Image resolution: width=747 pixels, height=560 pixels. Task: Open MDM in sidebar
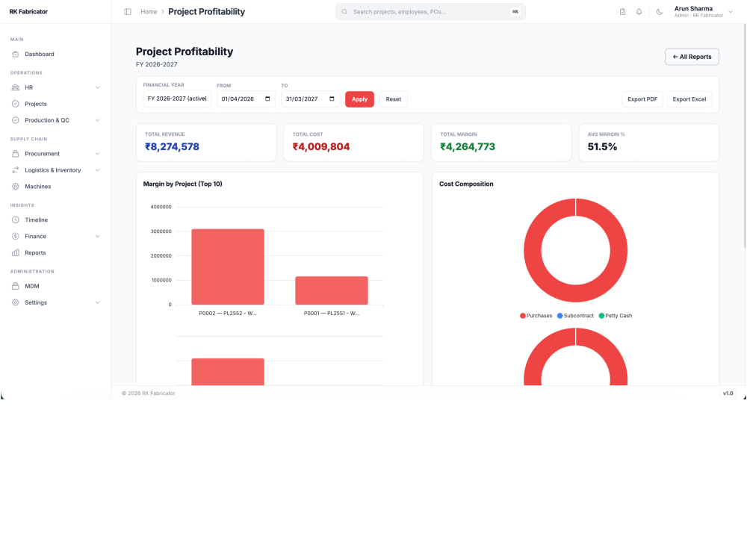click(55, 286)
